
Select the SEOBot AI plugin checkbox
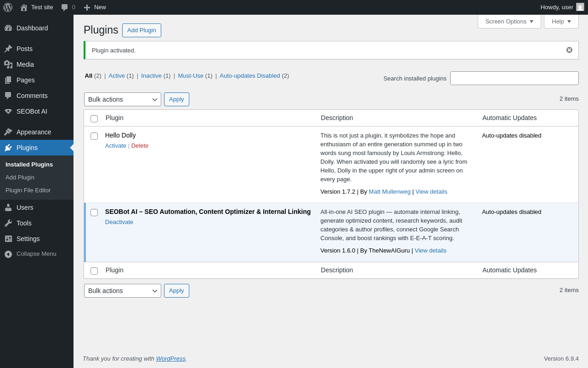pyautogui.click(x=94, y=213)
